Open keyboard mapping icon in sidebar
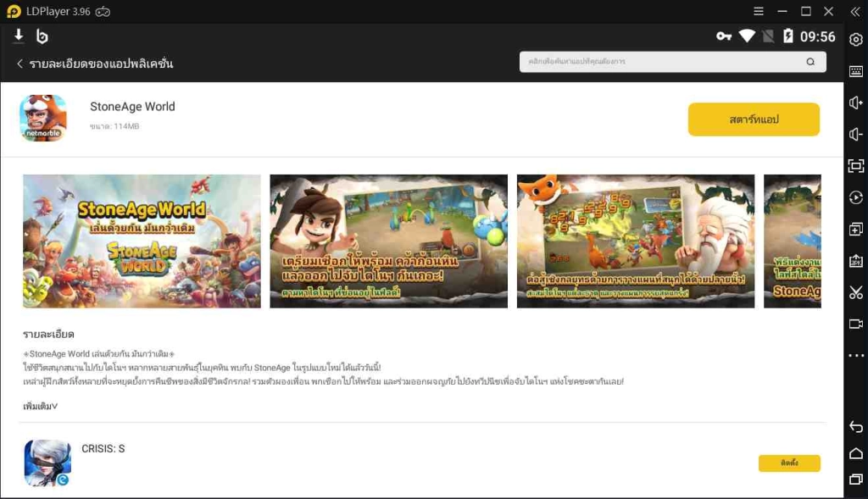 coord(856,71)
